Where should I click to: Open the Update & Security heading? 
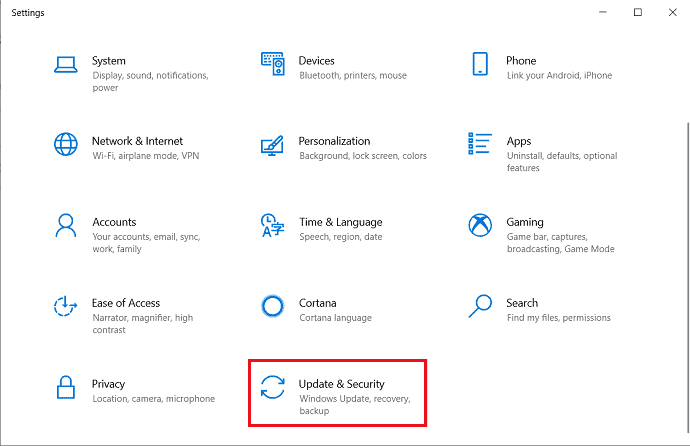(341, 384)
